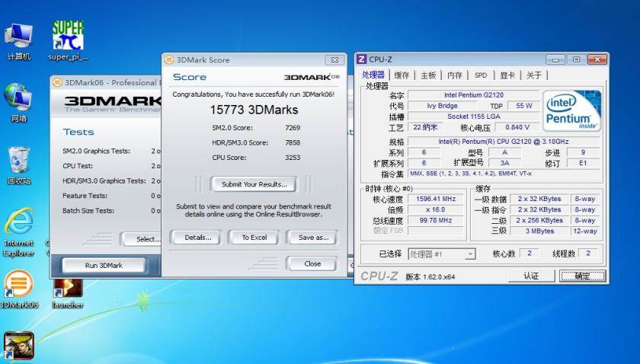Switch to the SPD tab in CPU-Z
Image resolution: width=640 pixels, height=364 pixels.
(481, 75)
